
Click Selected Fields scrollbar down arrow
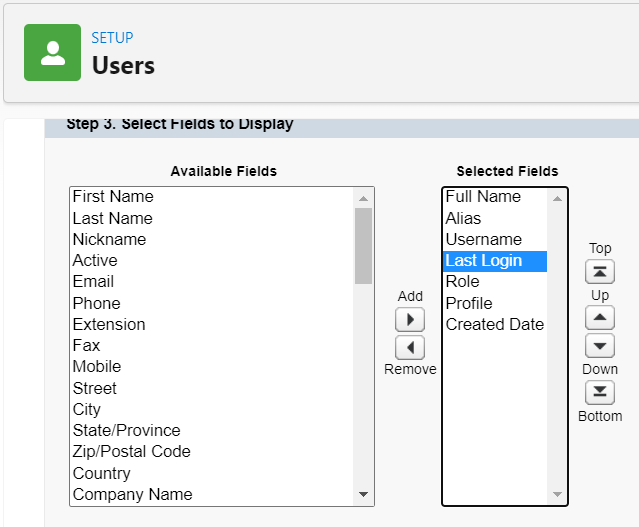(x=557, y=494)
